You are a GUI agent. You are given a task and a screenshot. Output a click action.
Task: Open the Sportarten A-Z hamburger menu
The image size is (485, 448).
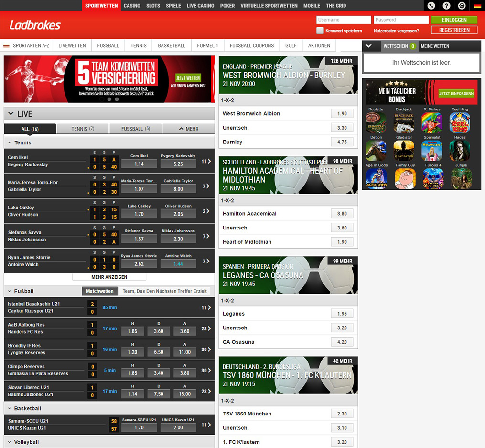(6, 45)
